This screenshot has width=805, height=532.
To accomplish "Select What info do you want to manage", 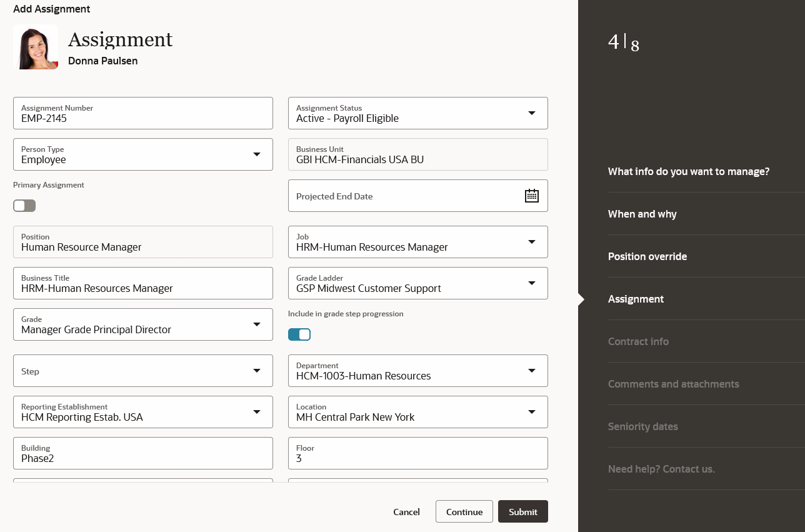I will coord(689,171).
